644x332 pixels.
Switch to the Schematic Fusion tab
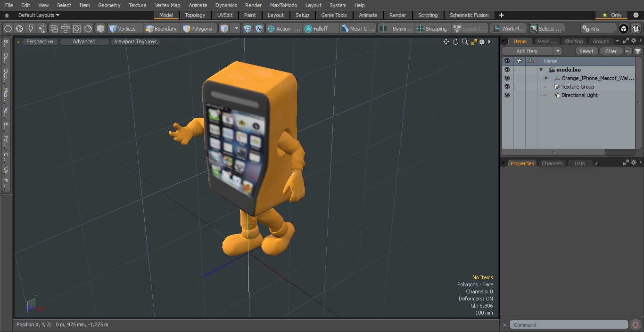pyautogui.click(x=469, y=15)
